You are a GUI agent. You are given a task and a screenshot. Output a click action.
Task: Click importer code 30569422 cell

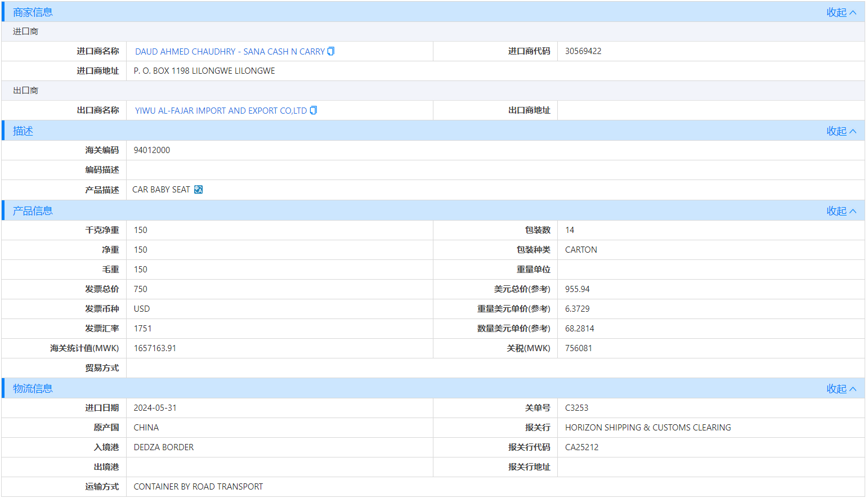pyautogui.click(x=583, y=51)
